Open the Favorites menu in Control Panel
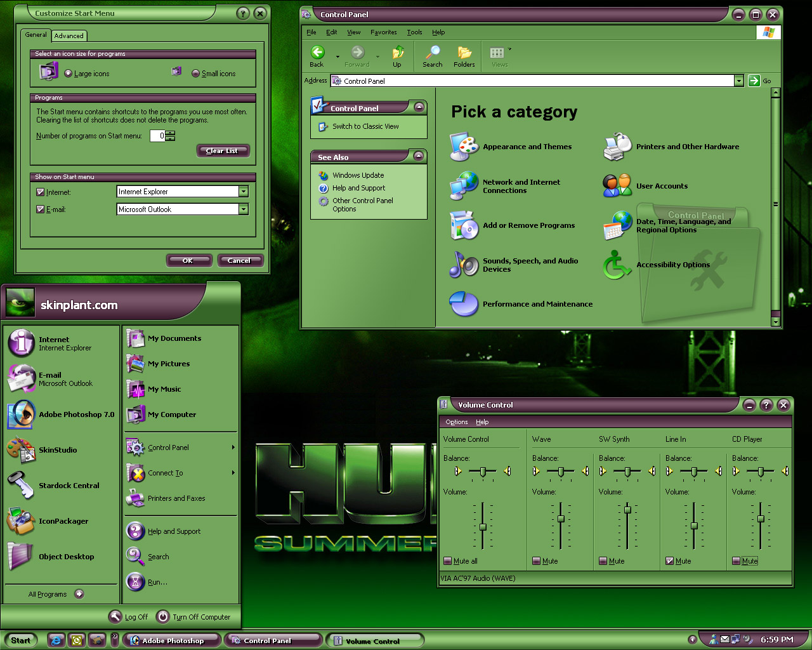 pos(383,32)
